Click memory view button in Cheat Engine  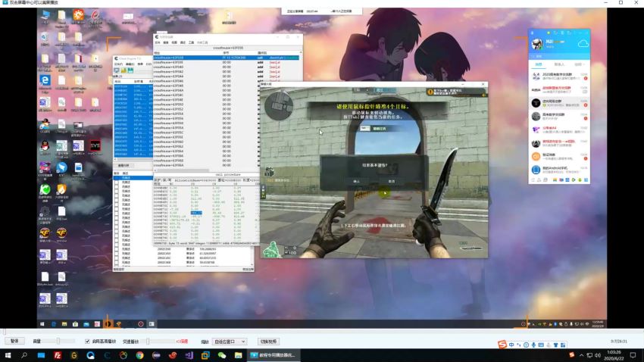[123, 165]
